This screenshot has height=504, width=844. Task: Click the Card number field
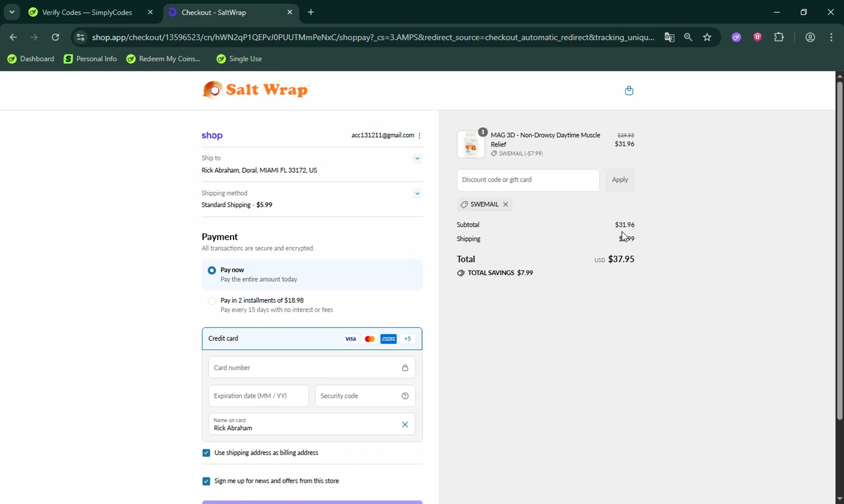point(312,367)
